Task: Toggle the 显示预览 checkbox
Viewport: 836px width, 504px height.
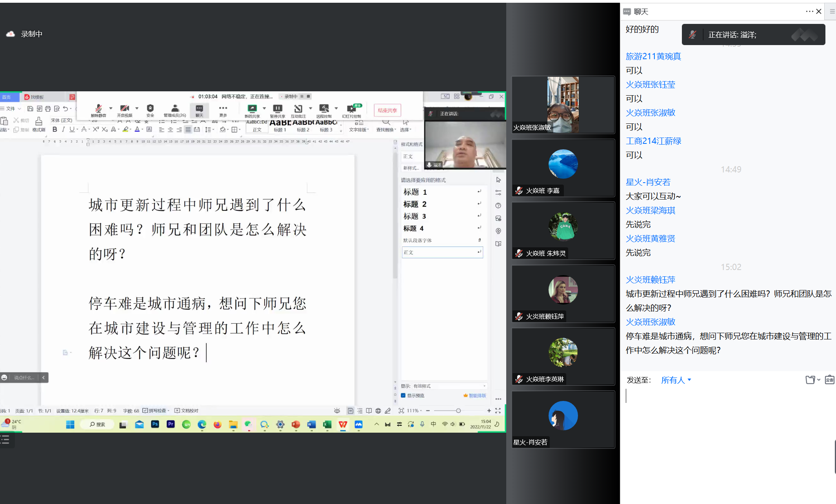Action: tap(403, 395)
